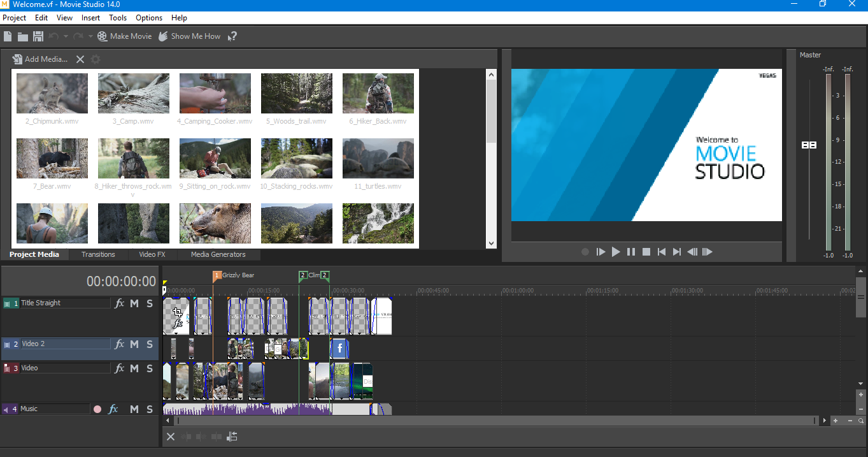Solo the Video 2 track
The image size is (868, 457).
[x=150, y=344]
